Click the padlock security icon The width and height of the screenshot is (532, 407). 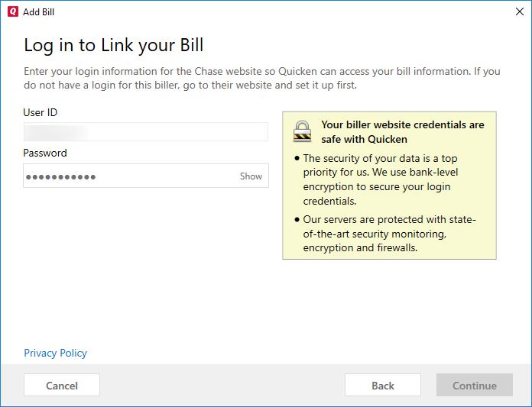pos(303,131)
